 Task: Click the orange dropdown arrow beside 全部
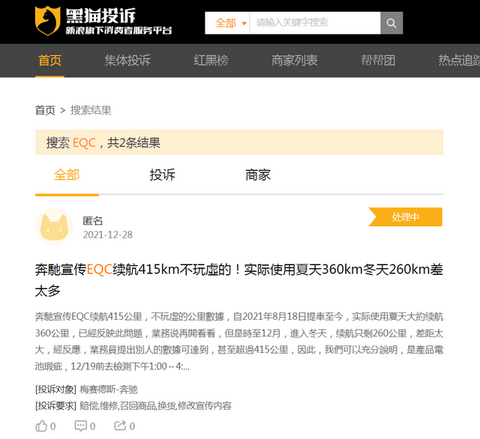pyautogui.click(x=244, y=23)
